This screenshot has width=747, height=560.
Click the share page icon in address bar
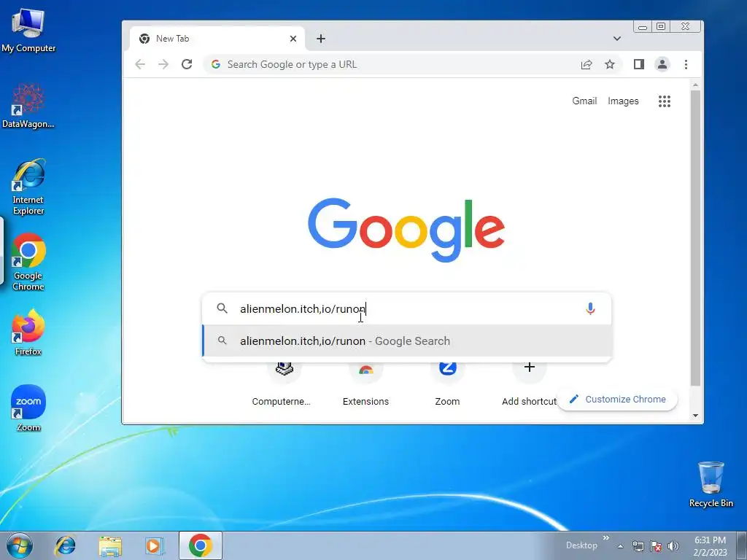[587, 64]
